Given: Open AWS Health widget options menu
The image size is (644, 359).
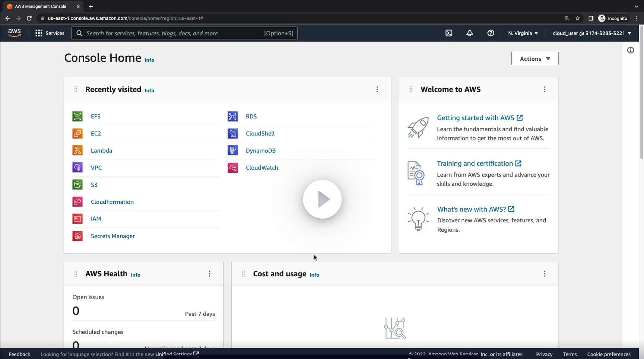Looking at the screenshot, I should [x=209, y=274].
